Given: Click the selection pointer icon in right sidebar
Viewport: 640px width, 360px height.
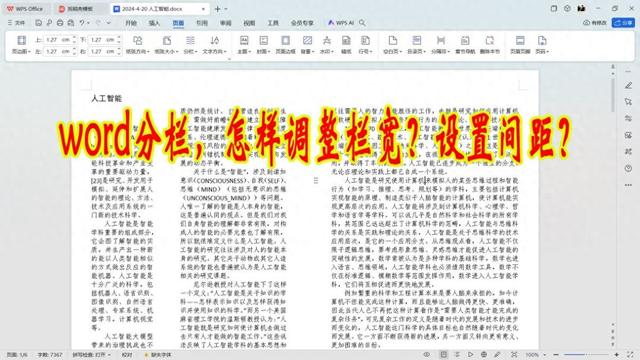Looking at the screenshot, I should [628, 102].
